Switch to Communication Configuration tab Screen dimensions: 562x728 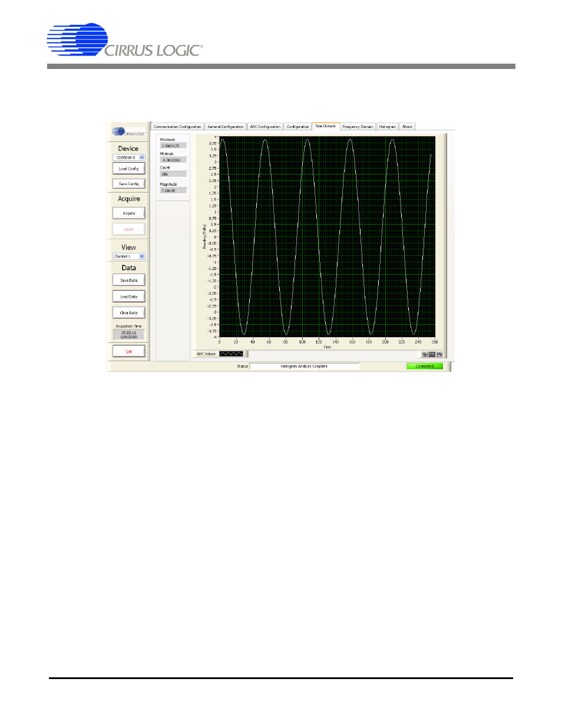(177, 127)
